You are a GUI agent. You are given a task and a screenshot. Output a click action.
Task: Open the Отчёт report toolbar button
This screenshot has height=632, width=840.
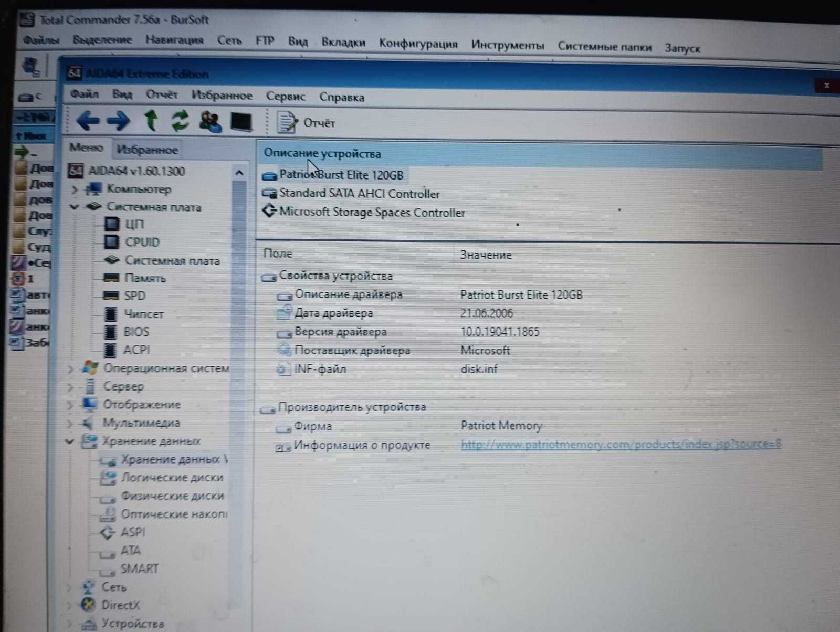click(x=306, y=123)
